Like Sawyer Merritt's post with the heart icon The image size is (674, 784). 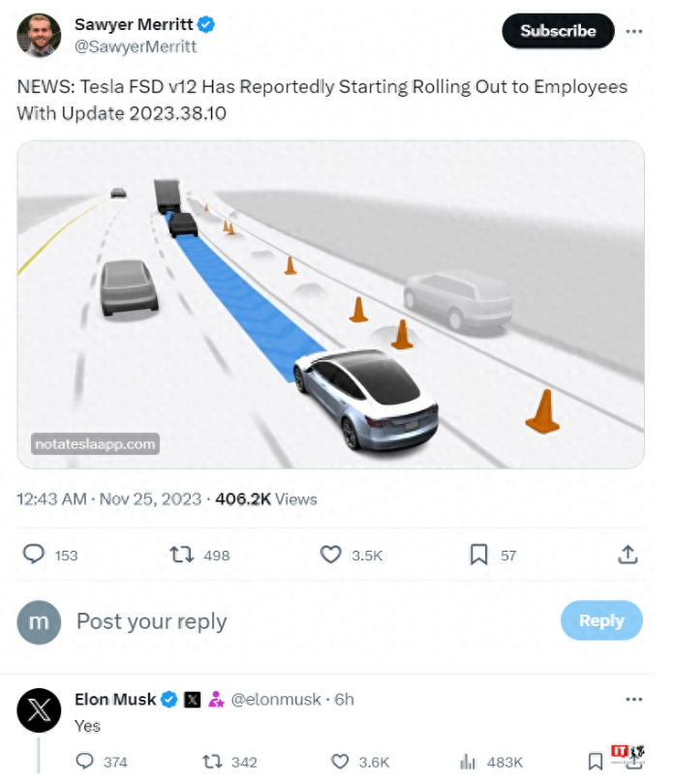[x=331, y=555]
